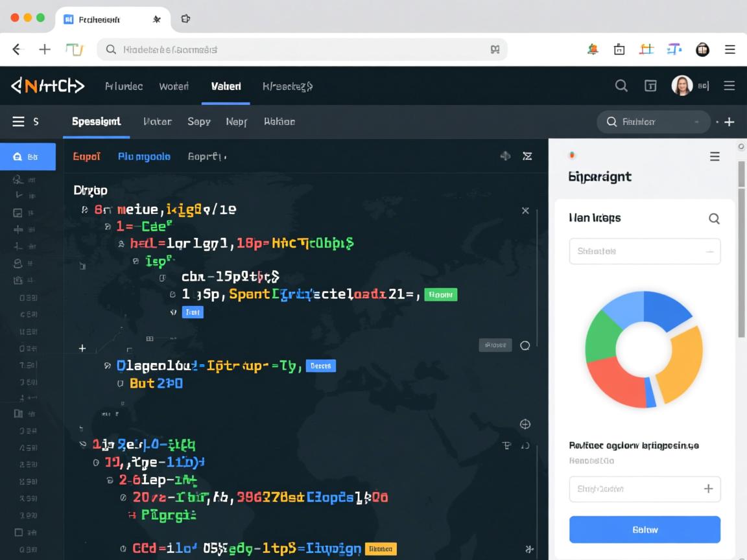Click the plus icon beside the toolbar search
This screenshot has height=560, width=747.
point(729,122)
